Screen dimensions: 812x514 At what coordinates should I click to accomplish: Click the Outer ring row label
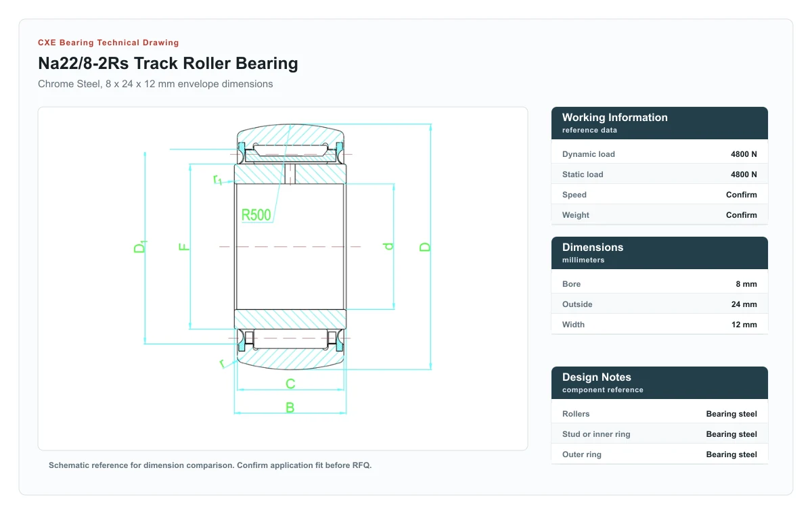click(582, 454)
